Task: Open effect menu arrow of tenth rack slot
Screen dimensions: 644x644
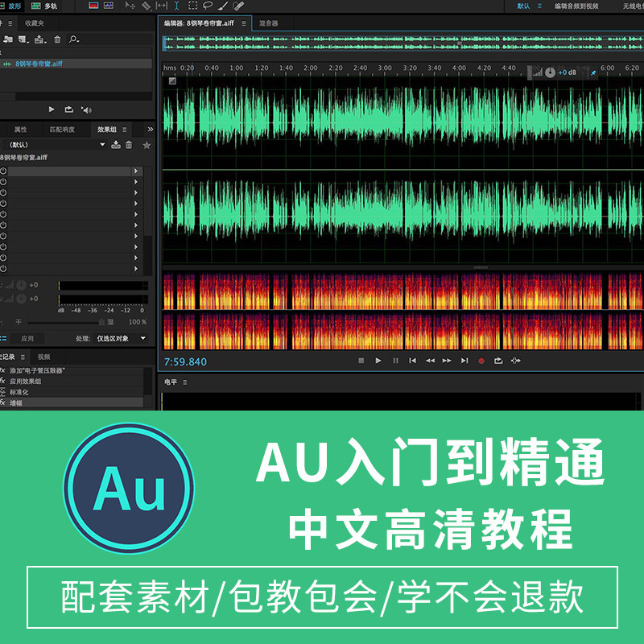Action: coord(136,268)
